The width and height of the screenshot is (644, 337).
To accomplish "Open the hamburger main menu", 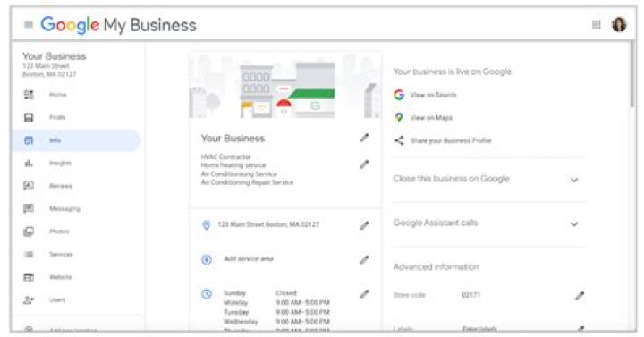I will (29, 25).
